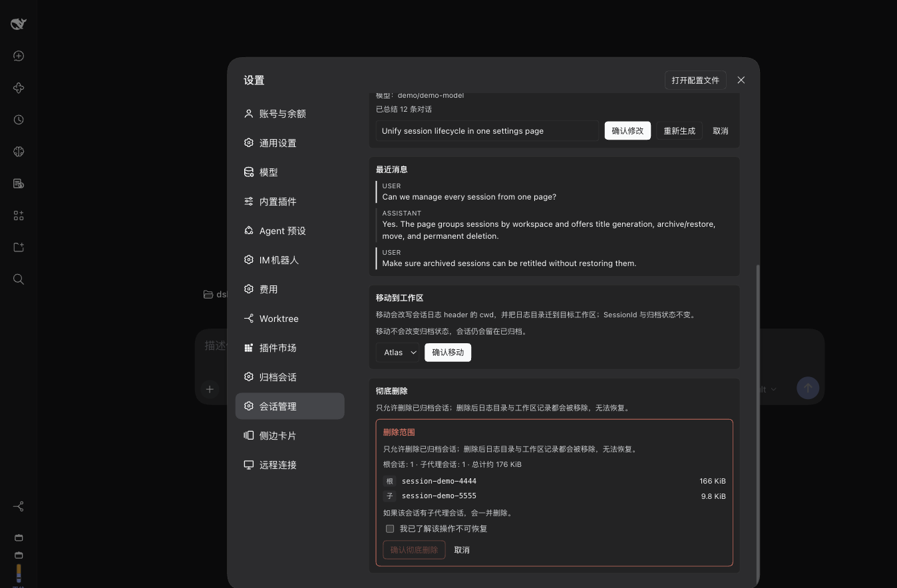Select 会话管理 in the settings menu
Image resolution: width=897 pixels, height=588 pixels.
290,406
